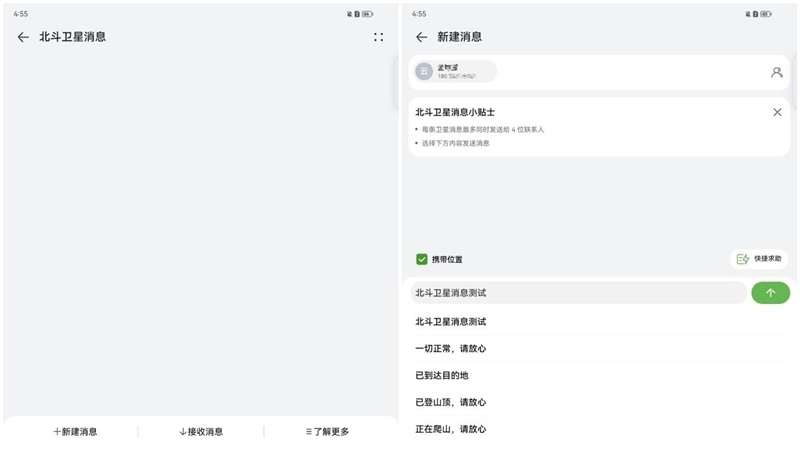Tap the battery icon in left status bar
The image size is (800, 450).
[x=367, y=14]
